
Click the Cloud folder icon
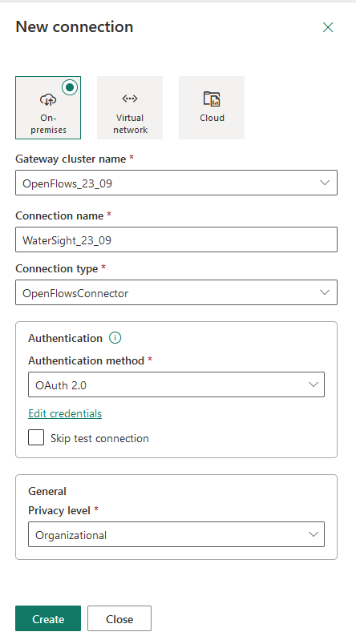212,99
